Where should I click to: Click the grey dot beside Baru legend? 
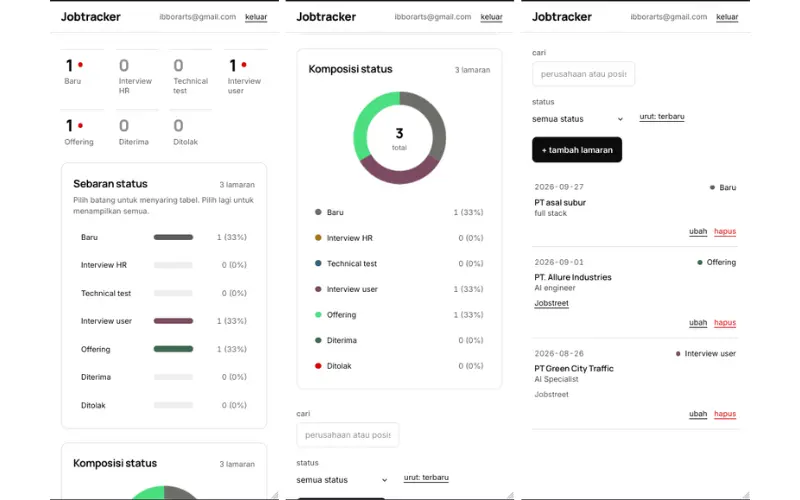coord(318,212)
